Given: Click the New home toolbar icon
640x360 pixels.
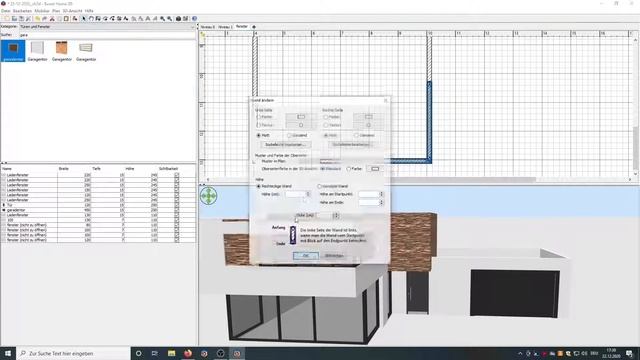Looking at the screenshot, I should [x=7, y=18].
